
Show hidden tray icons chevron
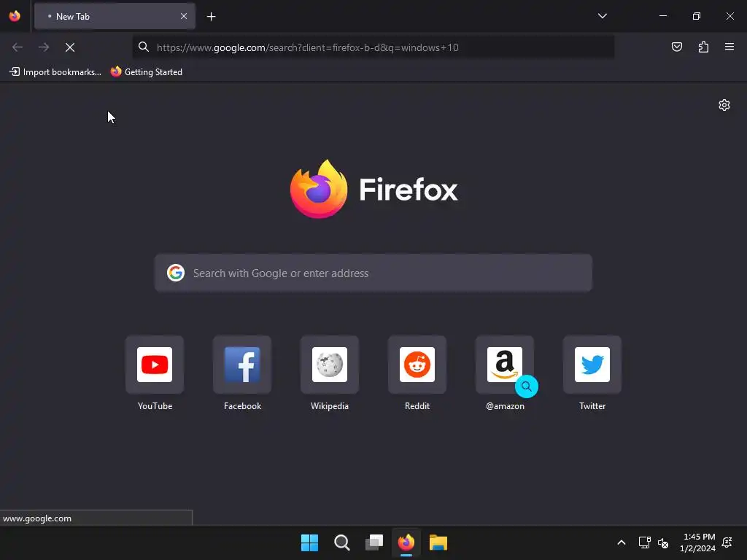[622, 542]
